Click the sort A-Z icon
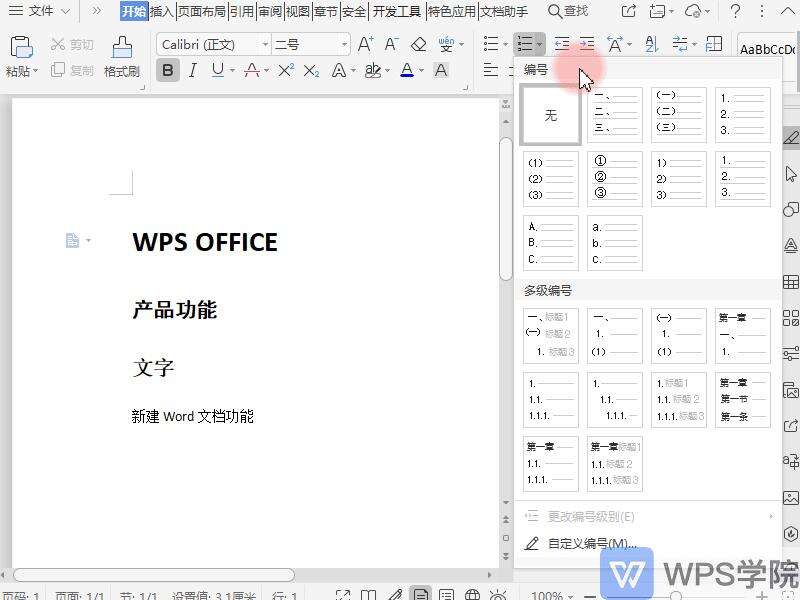This screenshot has width=800, height=600. point(652,44)
